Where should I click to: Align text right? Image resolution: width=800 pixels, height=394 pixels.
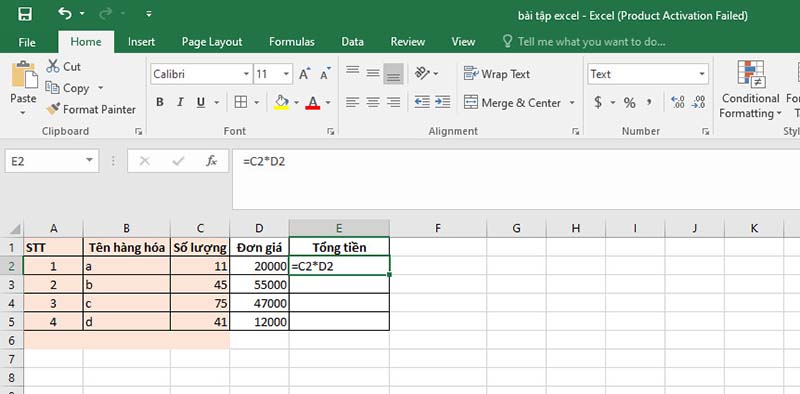coord(393,103)
